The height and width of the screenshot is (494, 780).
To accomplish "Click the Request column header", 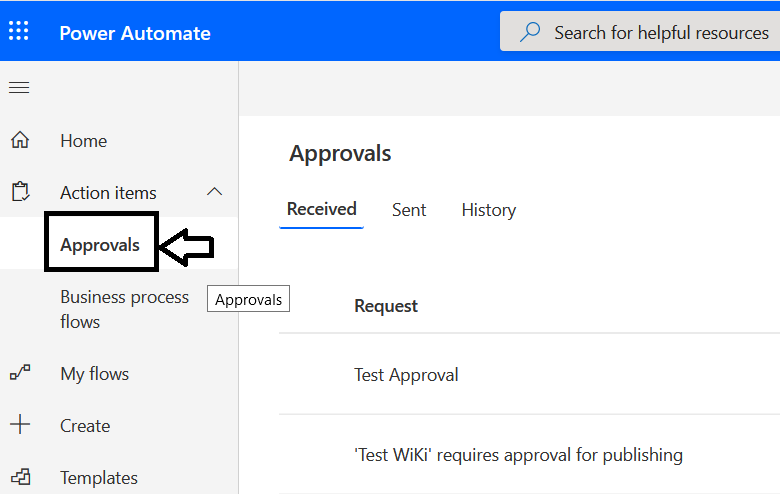I will pos(386,306).
